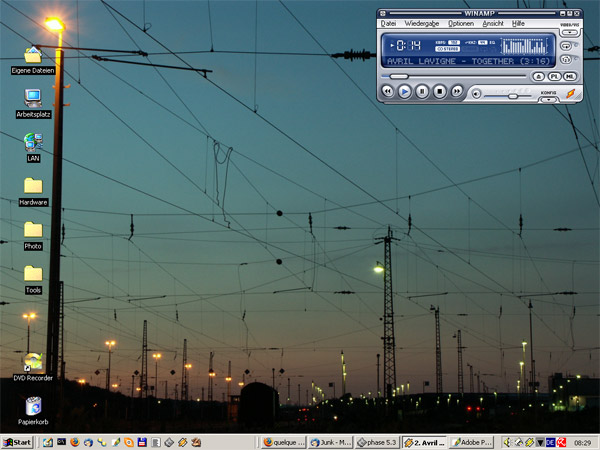Pause the current Winamp track
Image resolution: width=600 pixels, height=450 pixels.
click(422, 91)
